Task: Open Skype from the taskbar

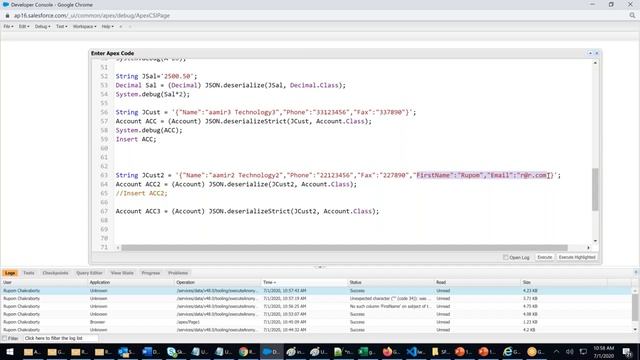Action: coord(175,351)
